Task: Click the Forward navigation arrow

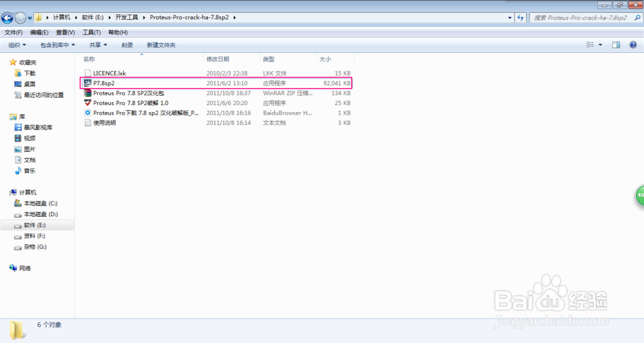Action: (20, 17)
